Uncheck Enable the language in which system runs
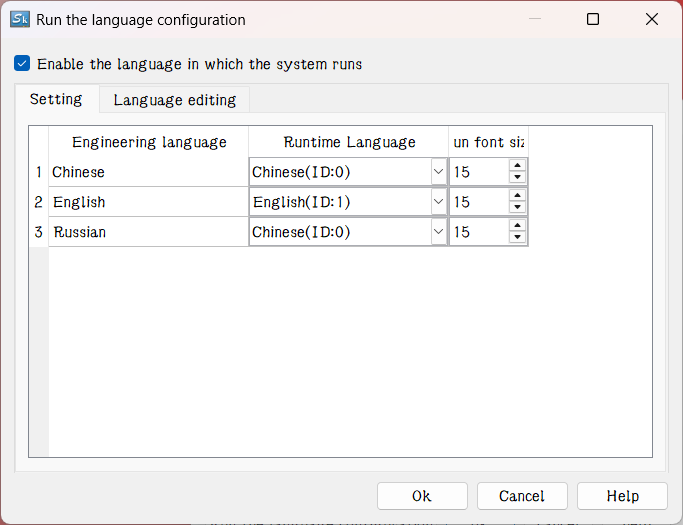 coord(22,64)
